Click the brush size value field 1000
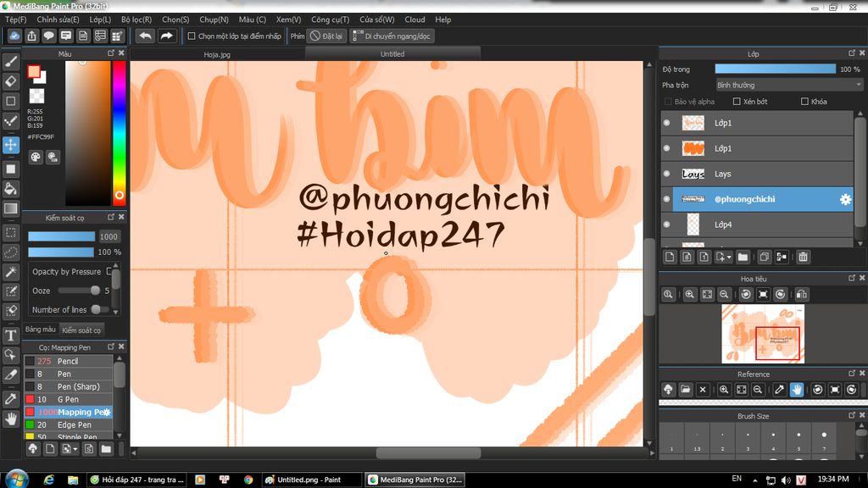 coord(108,237)
